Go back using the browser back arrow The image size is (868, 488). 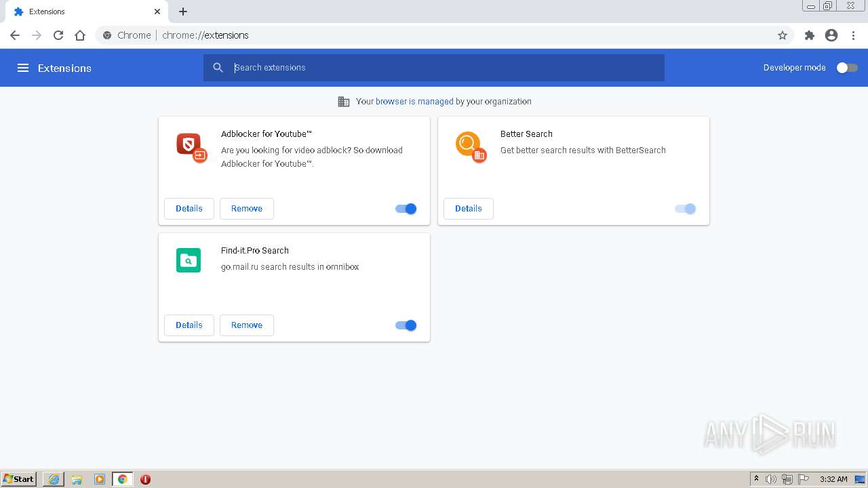click(x=15, y=35)
